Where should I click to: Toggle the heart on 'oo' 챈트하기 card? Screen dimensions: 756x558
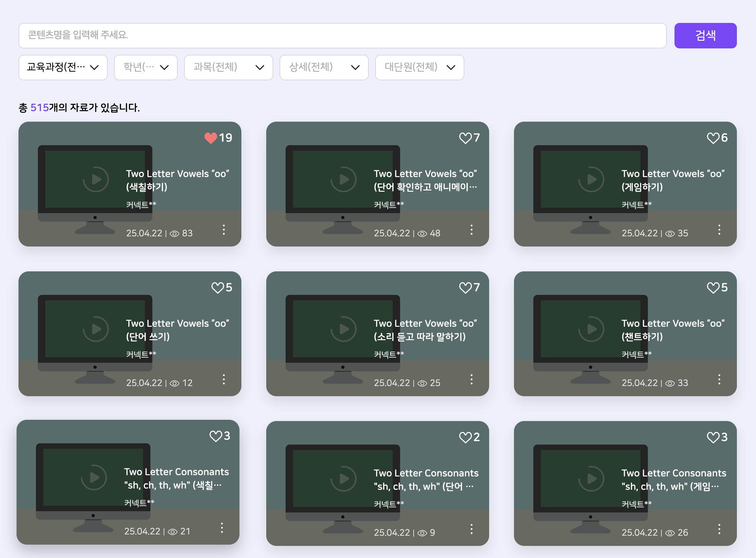pyautogui.click(x=713, y=288)
